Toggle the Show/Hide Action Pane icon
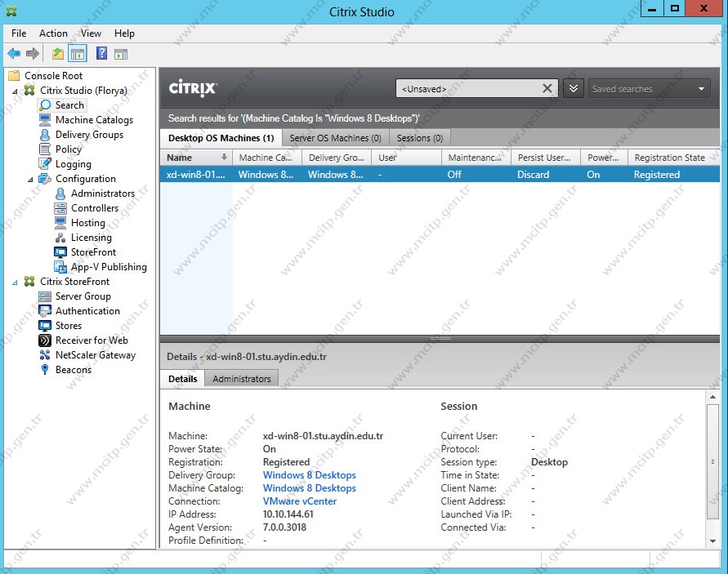This screenshot has width=728, height=574. (x=121, y=54)
